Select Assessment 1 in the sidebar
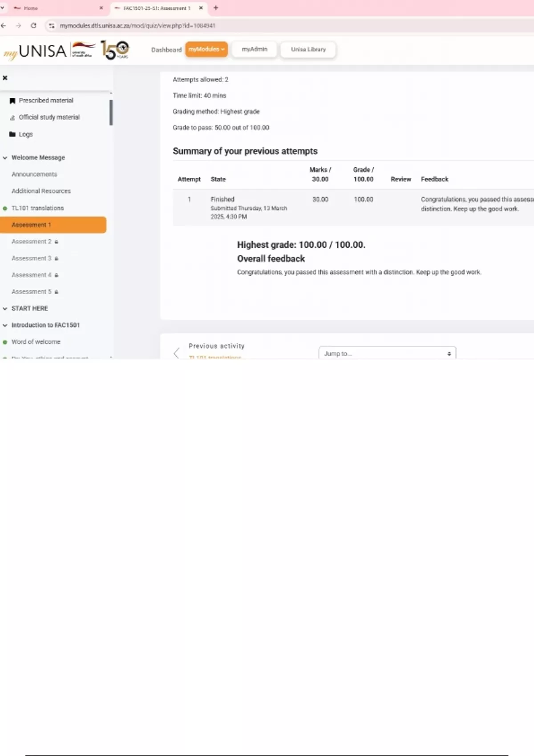Viewport: 534px width, 756px height. 53,225
